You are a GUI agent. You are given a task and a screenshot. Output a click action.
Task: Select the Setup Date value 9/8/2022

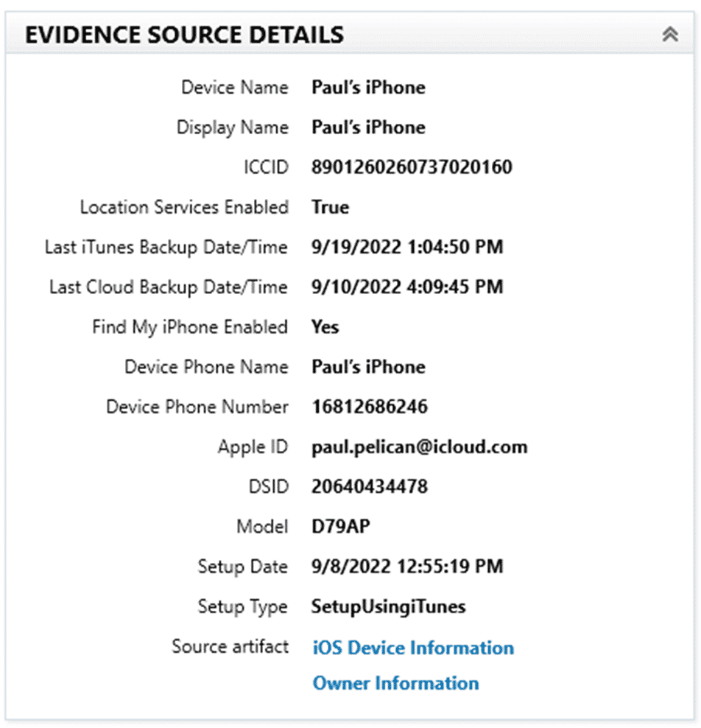tap(407, 567)
